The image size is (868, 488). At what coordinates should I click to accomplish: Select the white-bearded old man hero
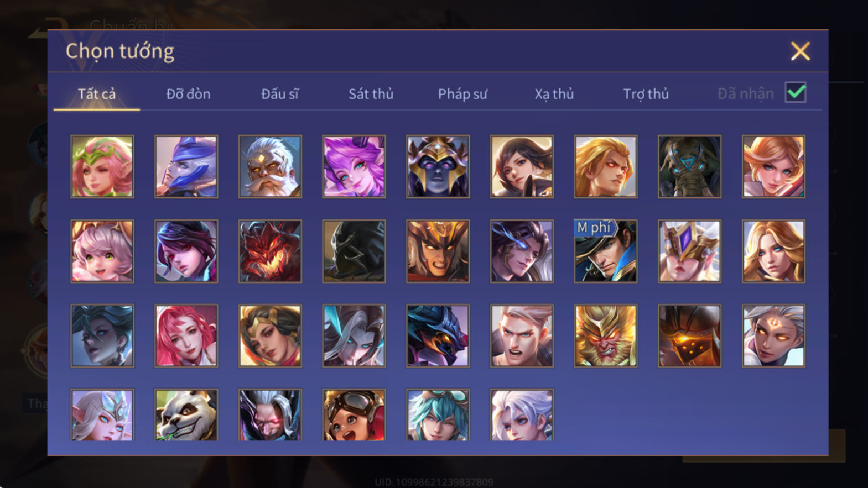tap(270, 166)
